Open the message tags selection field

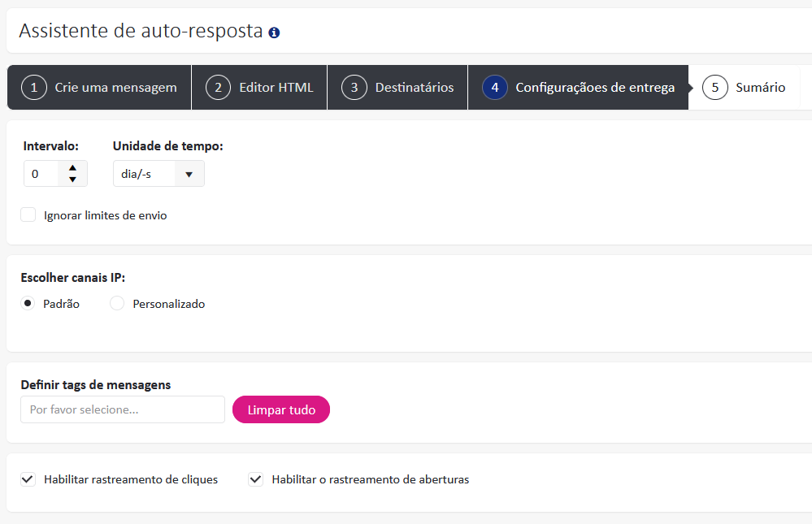click(x=122, y=409)
